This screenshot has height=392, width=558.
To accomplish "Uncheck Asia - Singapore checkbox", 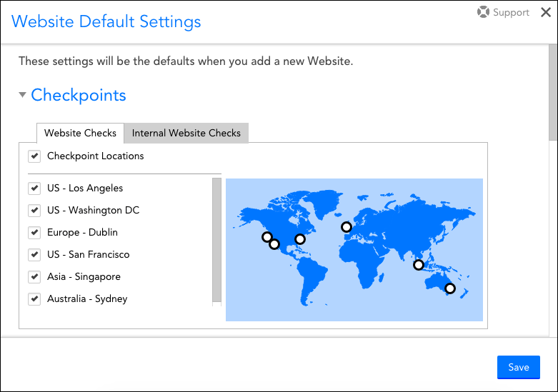I will coord(34,277).
